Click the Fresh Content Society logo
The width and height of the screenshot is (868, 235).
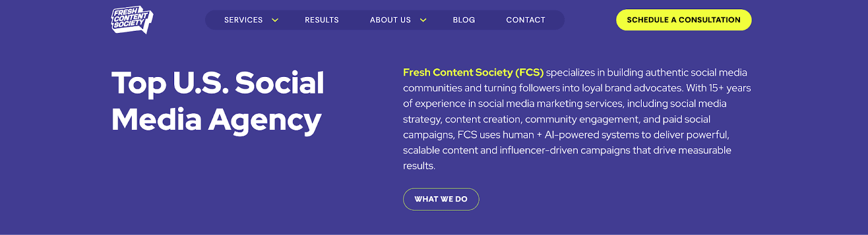(132, 20)
